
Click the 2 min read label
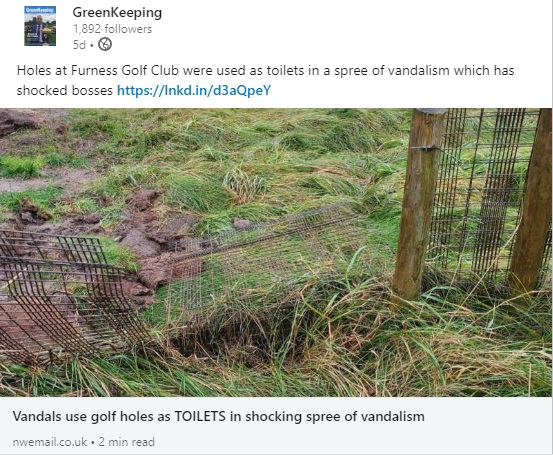[x=126, y=442]
